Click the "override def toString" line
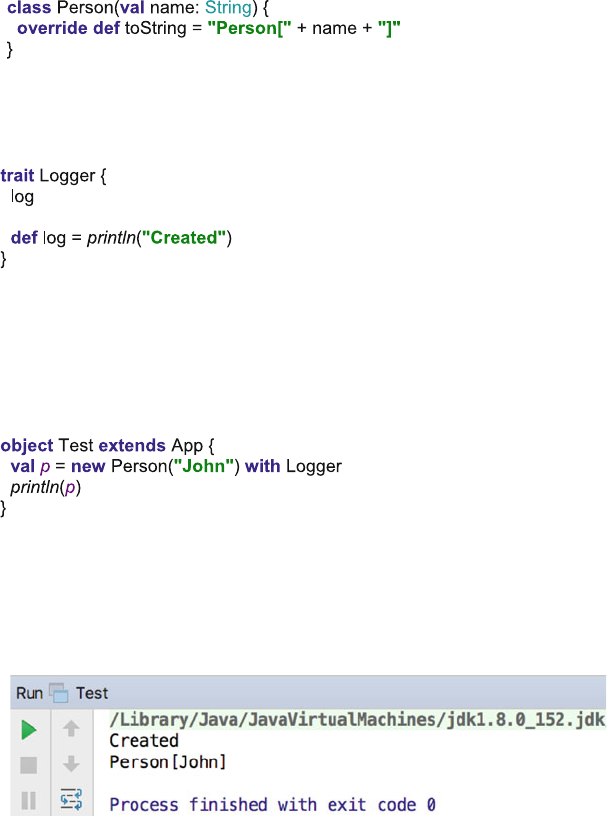 (x=209, y=28)
